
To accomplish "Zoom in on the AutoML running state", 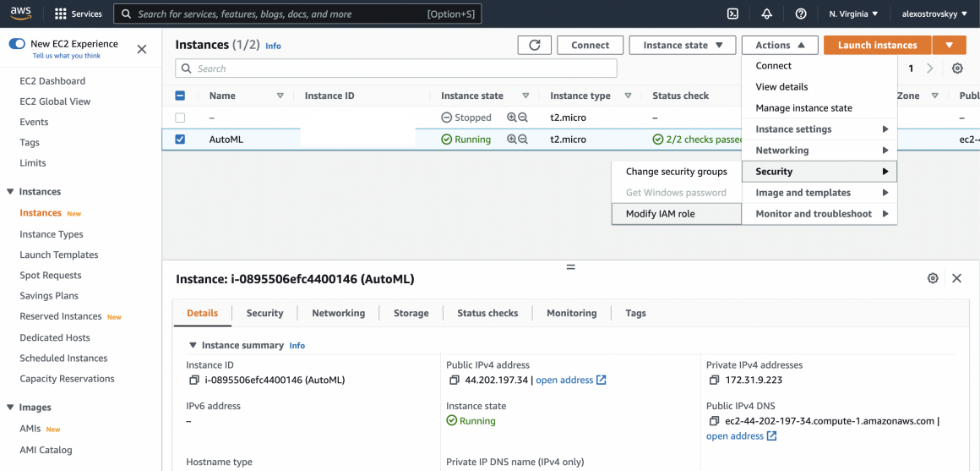I will tap(512, 140).
